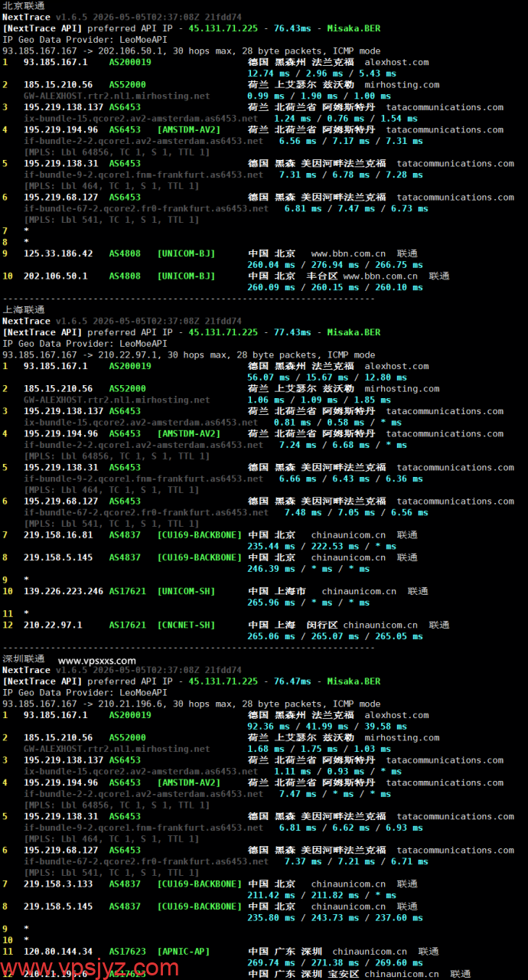Click hop IP 219.158.3.133
The height and width of the screenshot is (980, 528).
tap(58, 884)
